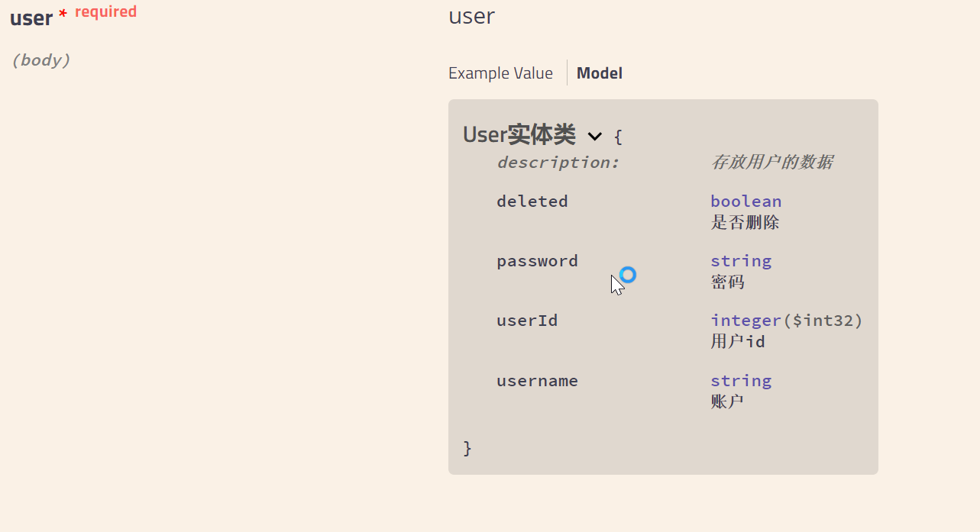Collapse the User实体类 model chevron
This screenshot has height=532, width=980.
(x=595, y=137)
